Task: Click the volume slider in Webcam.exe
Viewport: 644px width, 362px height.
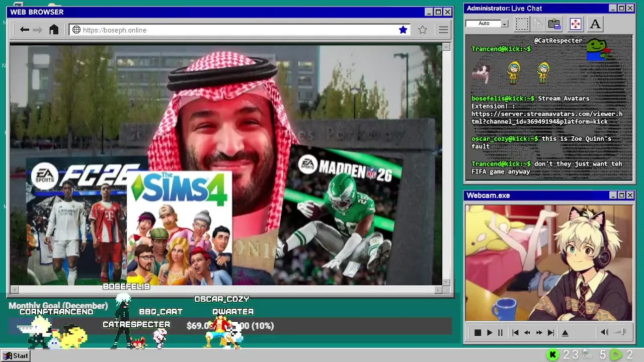Action: pyautogui.click(x=620, y=332)
